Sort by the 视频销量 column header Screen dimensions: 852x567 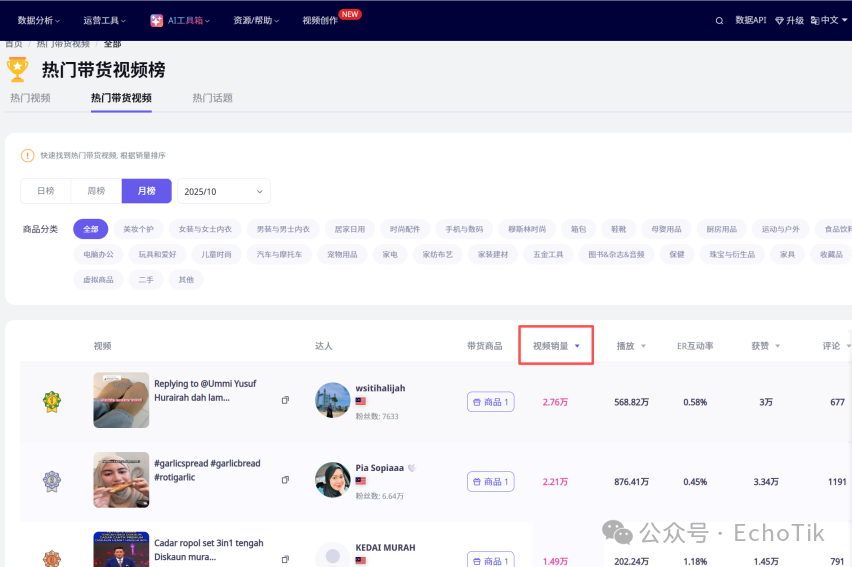pos(556,346)
